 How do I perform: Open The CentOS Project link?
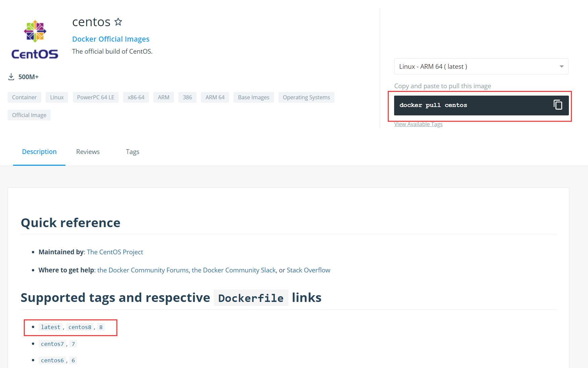115,252
